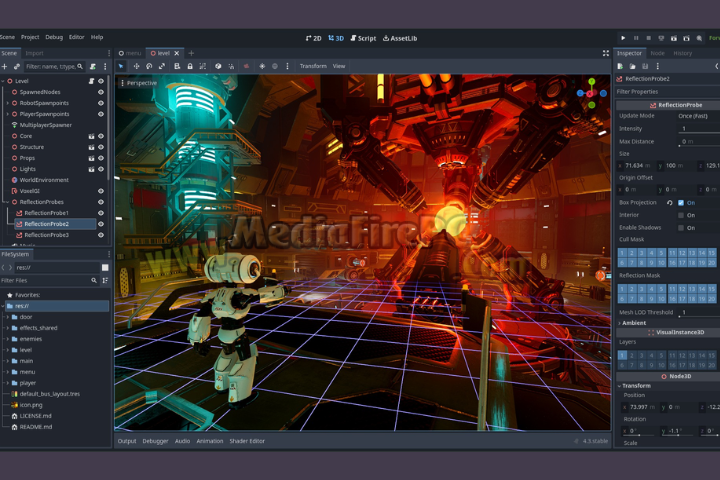720x480 pixels.
Task: Run the project with the play icon
Action: [623, 38]
